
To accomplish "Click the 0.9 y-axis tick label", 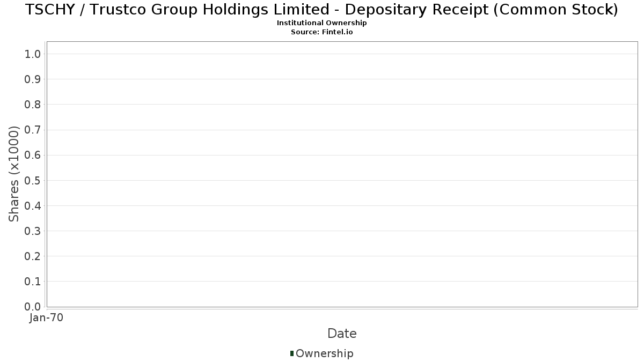I will click(33, 79).
